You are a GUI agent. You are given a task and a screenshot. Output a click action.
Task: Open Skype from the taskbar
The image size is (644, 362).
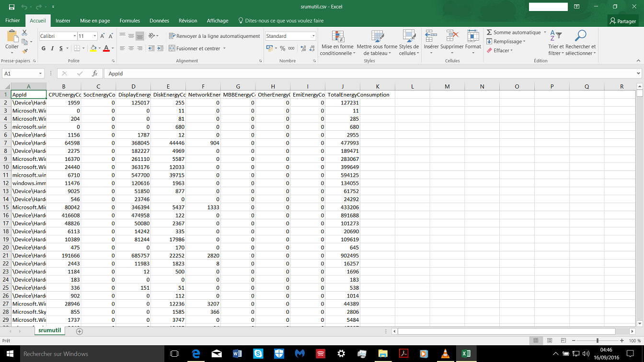pos(258,354)
